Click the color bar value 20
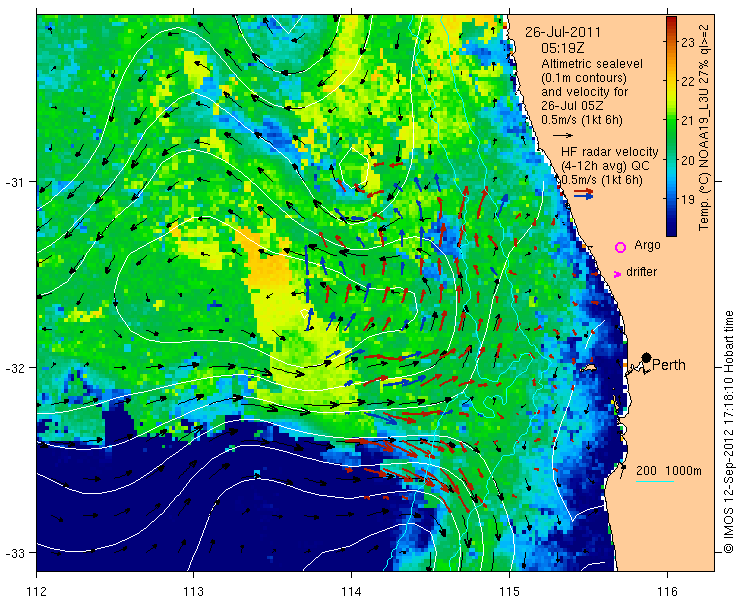 click(688, 160)
